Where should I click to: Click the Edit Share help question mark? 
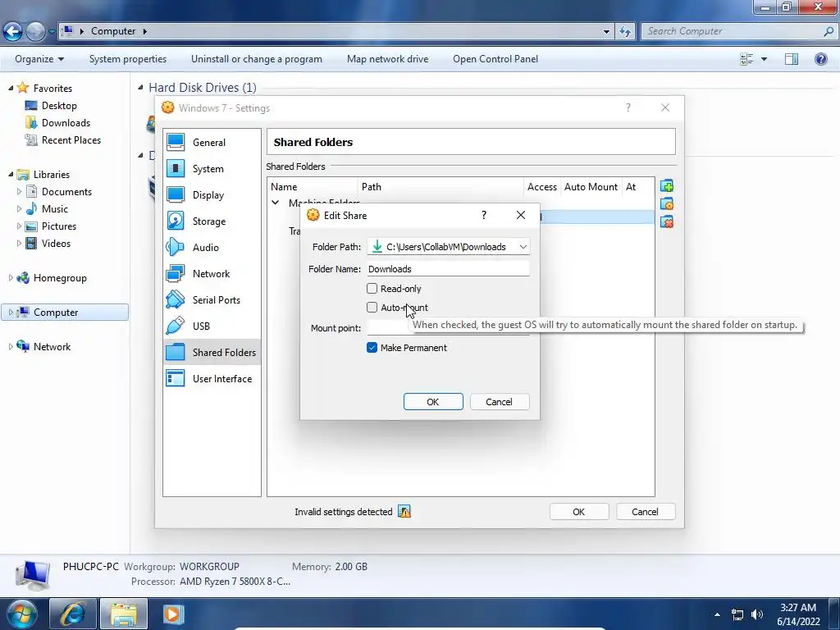click(x=484, y=216)
